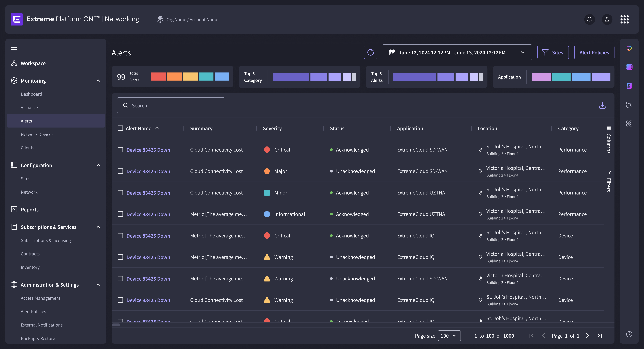
Task: Check the select-all checkbox in table header
Action: pos(120,128)
